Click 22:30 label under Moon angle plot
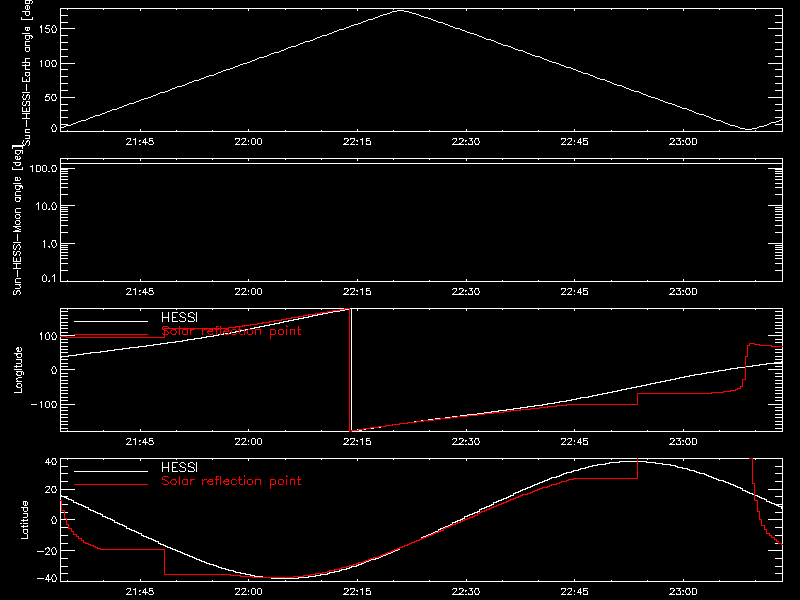Image resolution: width=800 pixels, height=600 pixels. tap(466, 292)
